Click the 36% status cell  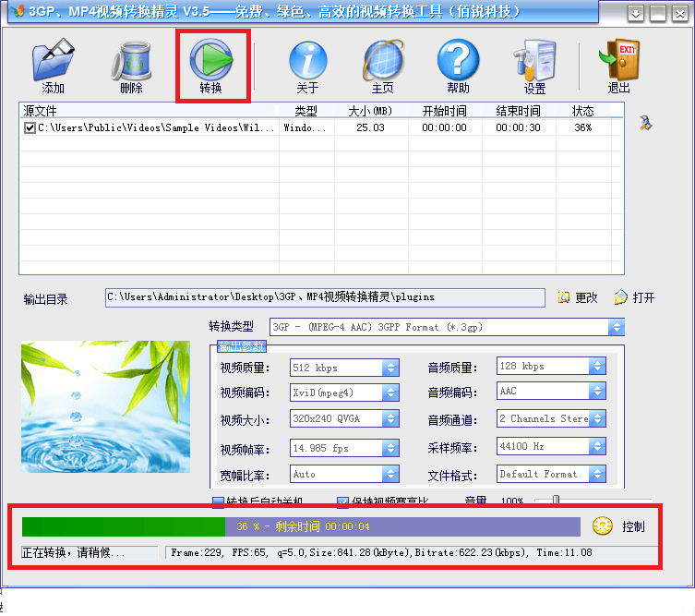pyautogui.click(x=583, y=128)
